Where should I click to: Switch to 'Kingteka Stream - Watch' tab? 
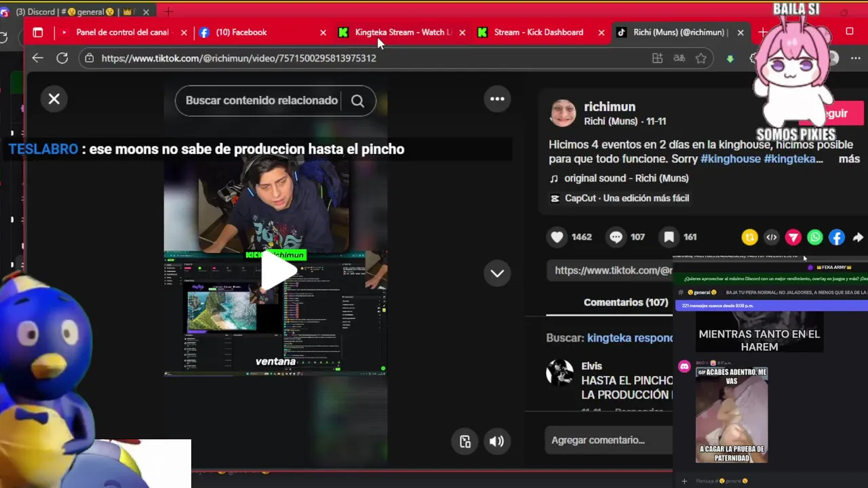pos(403,32)
